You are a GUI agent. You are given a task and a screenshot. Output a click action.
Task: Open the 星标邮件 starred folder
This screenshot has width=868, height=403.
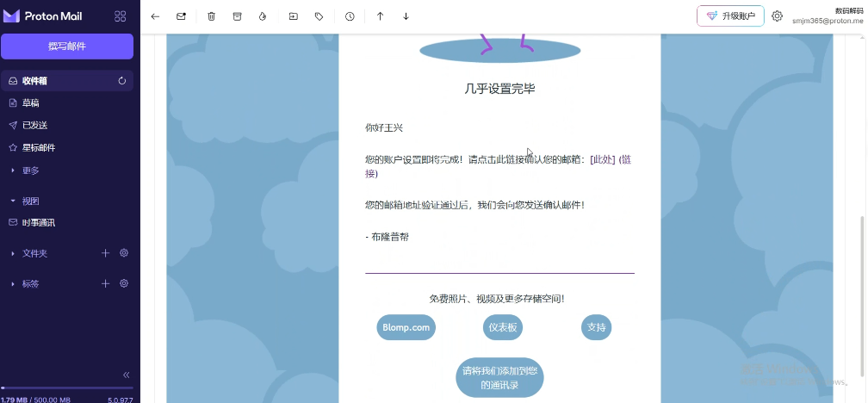pyautogui.click(x=67, y=148)
